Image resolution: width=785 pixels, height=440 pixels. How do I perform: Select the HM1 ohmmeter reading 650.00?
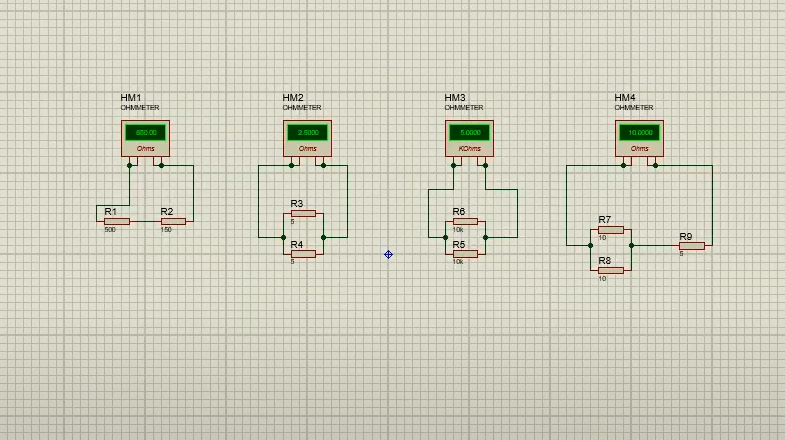click(x=145, y=138)
